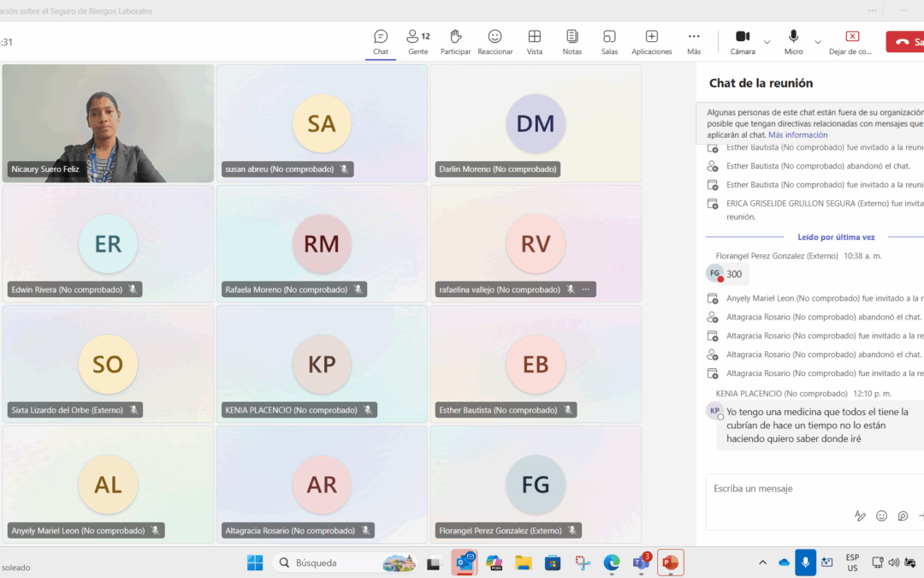This screenshot has height=578, width=924.
Task: Open Aplicaciones in the meeting toolbar
Action: tap(651, 41)
